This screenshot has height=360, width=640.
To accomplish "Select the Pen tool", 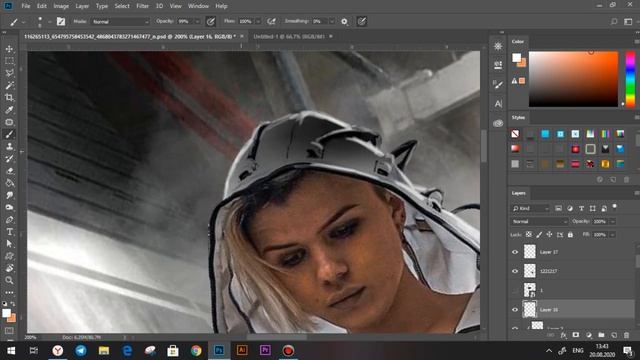I will (x=9, y=220).
